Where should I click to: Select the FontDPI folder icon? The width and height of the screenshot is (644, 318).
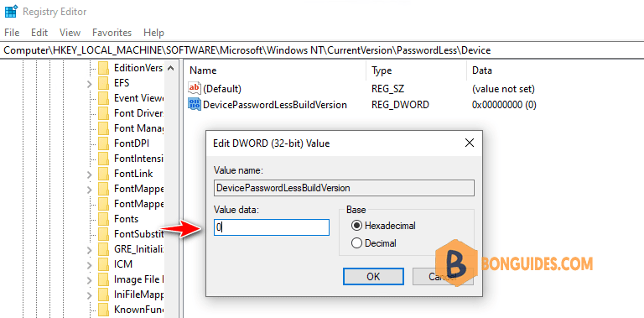tap(103, 143)
